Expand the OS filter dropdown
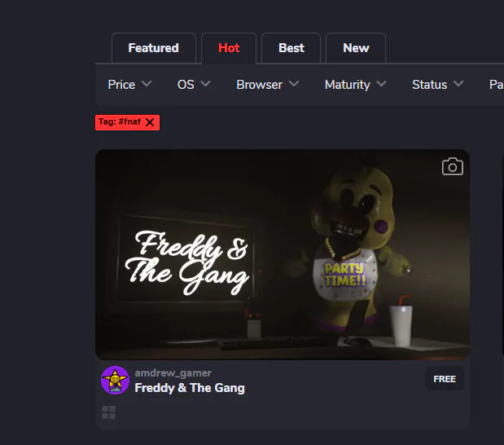Screen dimensions: 504x445 [194, 85]
